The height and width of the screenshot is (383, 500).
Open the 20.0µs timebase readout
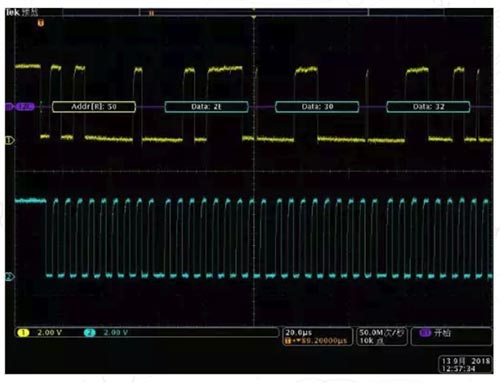(299, 332)
